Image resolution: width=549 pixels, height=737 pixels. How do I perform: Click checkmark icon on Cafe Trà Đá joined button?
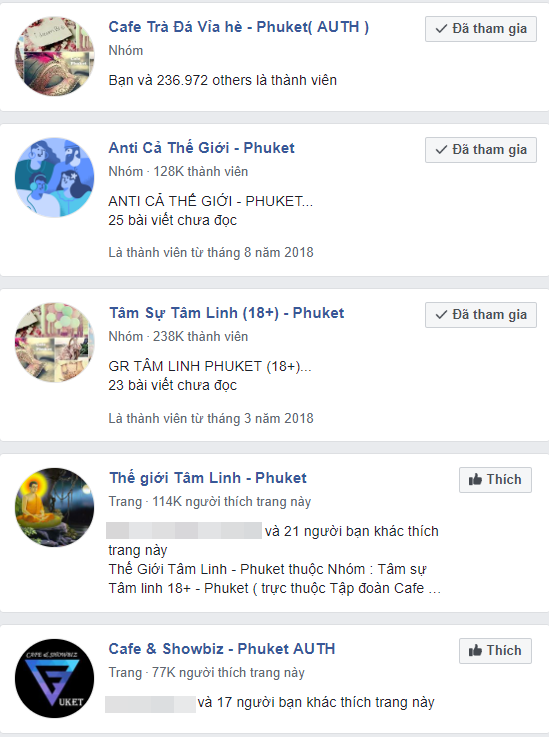point(441,29)
